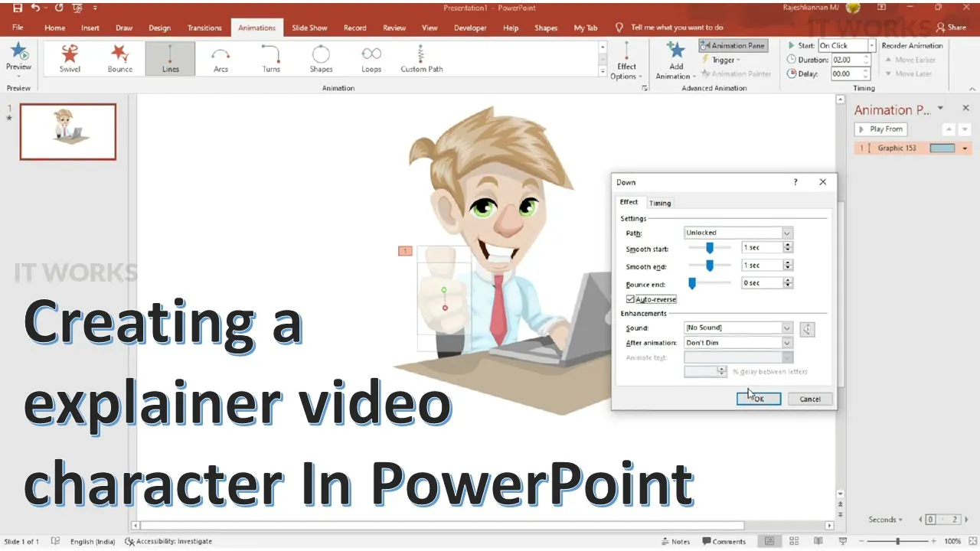This screenshot has height=551, width=980.
Task: Click the Duration field in the ribbon
Action: coord(846,60)
